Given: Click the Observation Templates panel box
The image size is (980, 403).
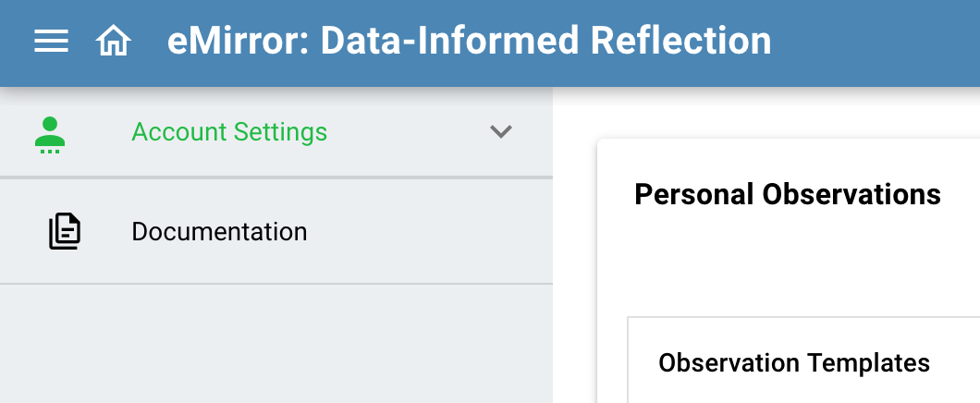Looking at the screenshot, I should [803, 360].
